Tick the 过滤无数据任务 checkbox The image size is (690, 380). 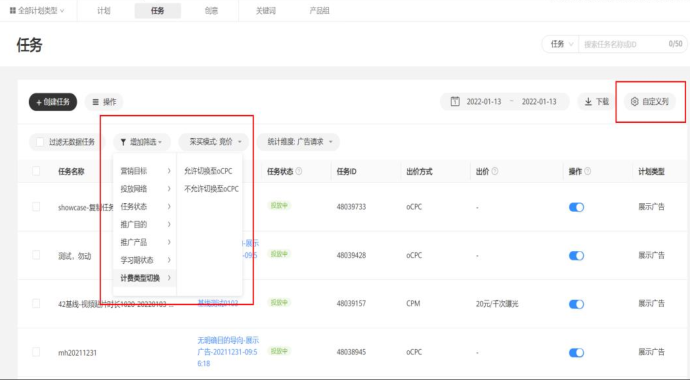click(x=40, y=142)
